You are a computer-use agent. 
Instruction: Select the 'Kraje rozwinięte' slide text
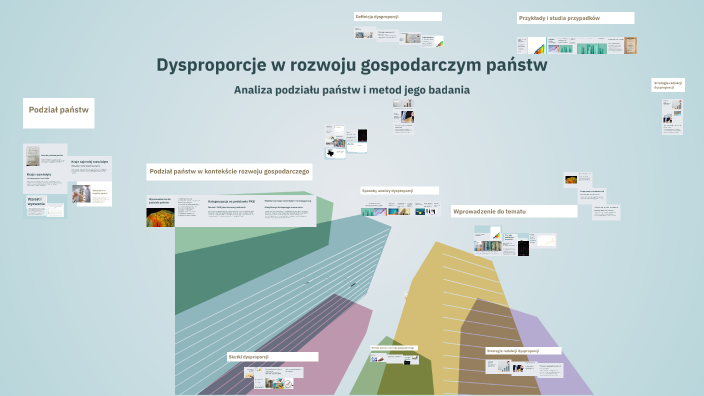click(x=44, y=180)
